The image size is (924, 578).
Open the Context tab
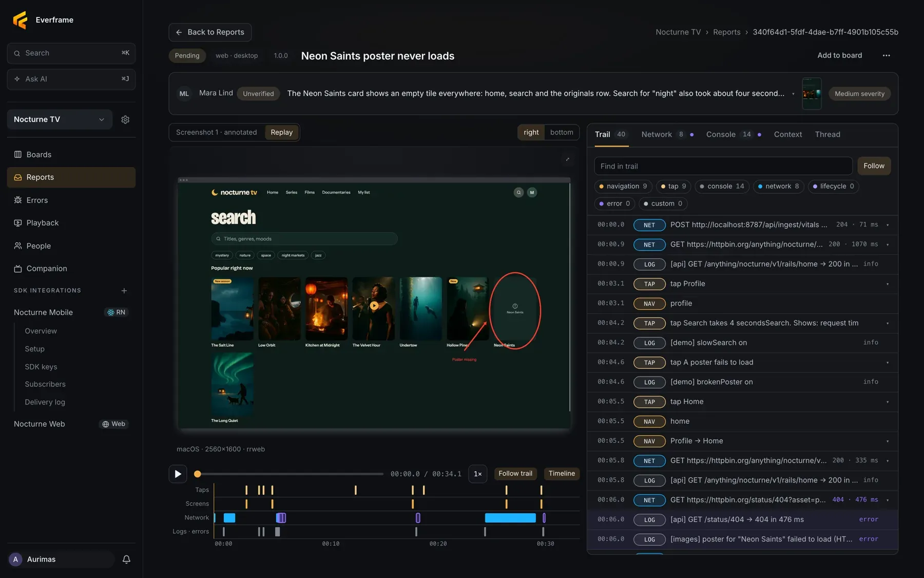[787, 135]
